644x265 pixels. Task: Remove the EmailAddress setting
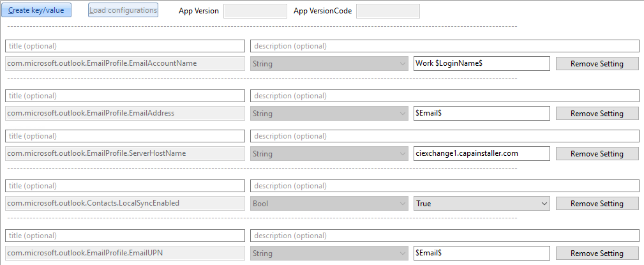pos(597,114)
